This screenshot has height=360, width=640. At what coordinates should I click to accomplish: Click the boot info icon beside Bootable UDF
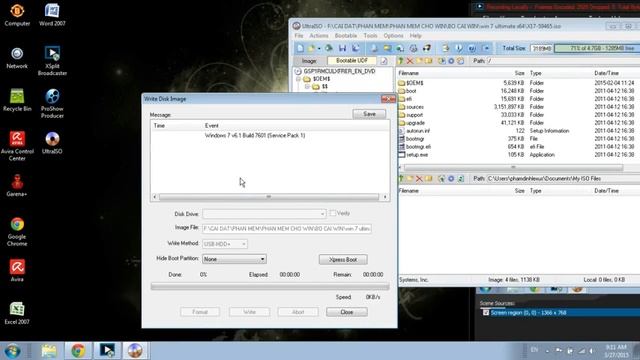384,61
